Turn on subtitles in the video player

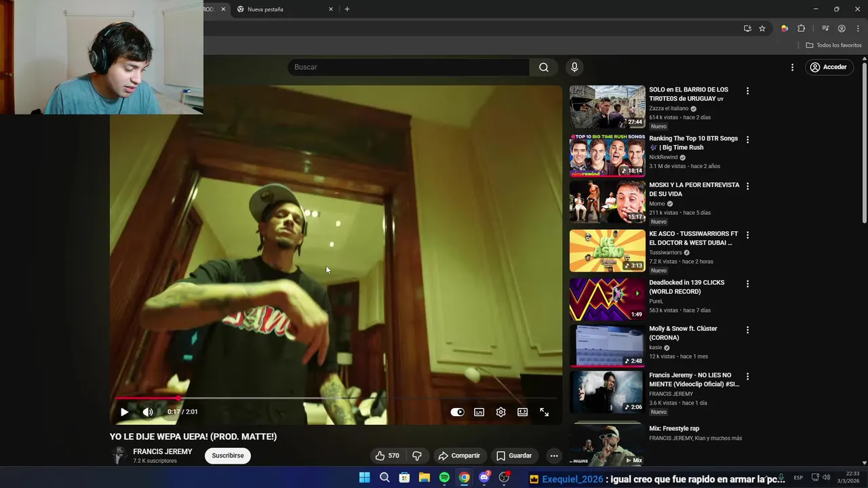(479, 412)
